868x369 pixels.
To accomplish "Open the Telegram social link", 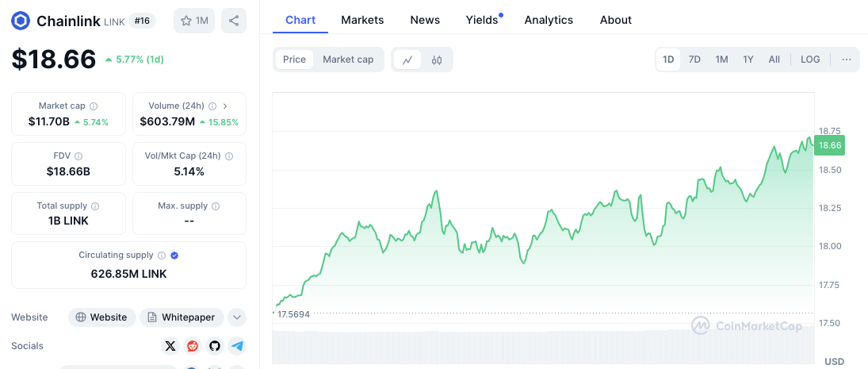I will click(236, 346).
